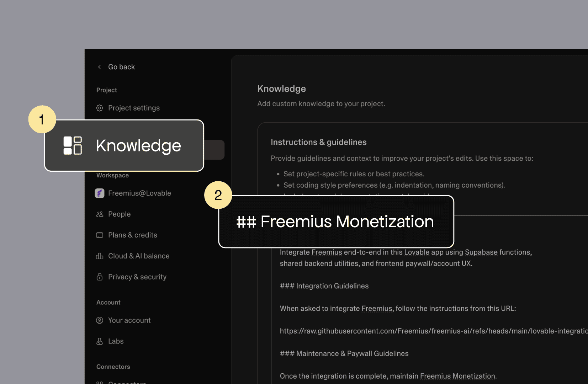Click the People group icon
The width and height of the screenshot is (588, 384).
point(100,214)
